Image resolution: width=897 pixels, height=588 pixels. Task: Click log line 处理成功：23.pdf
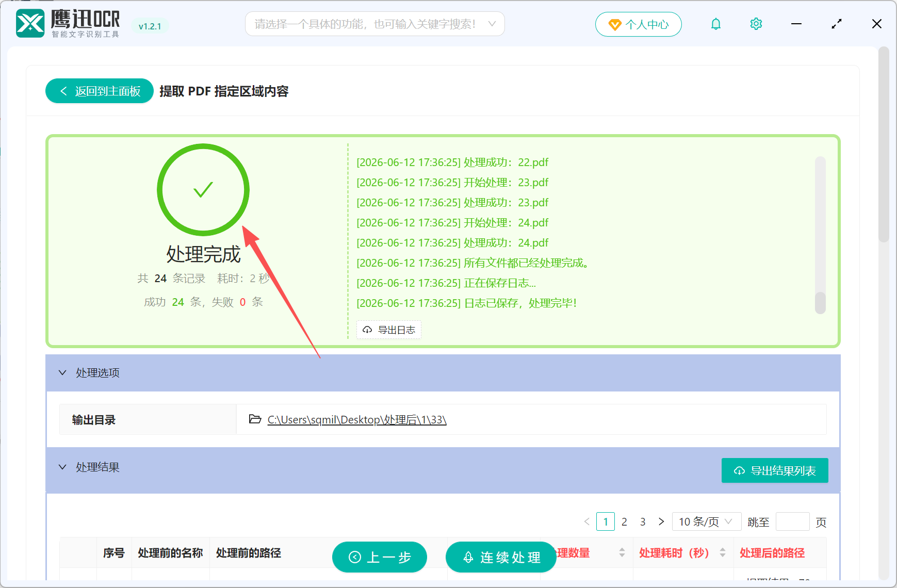click(452, 202)
